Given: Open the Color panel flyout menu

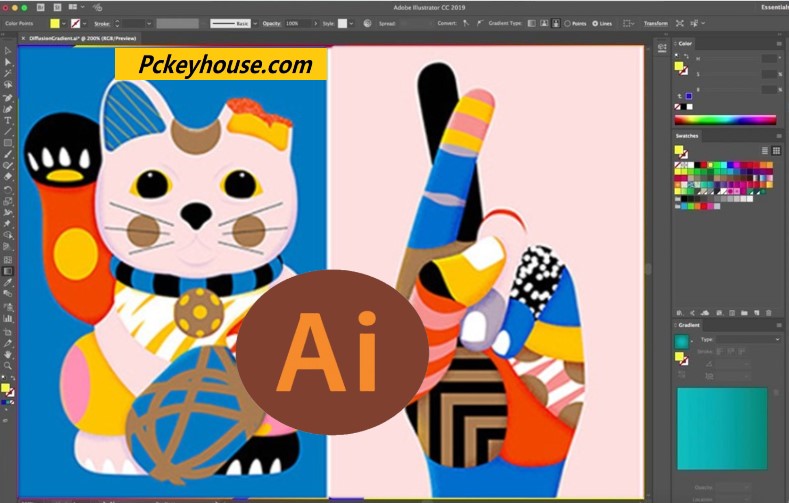Looking at the screenshot, I should [779, 44].
